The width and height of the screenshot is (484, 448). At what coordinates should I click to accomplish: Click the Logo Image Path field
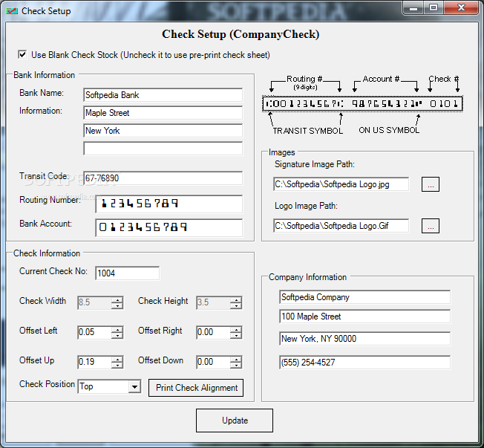pos(341,226)
